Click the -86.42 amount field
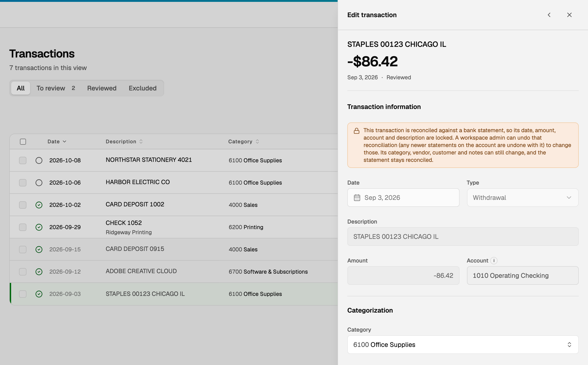 pyautogui.click(x=403, y=275)
